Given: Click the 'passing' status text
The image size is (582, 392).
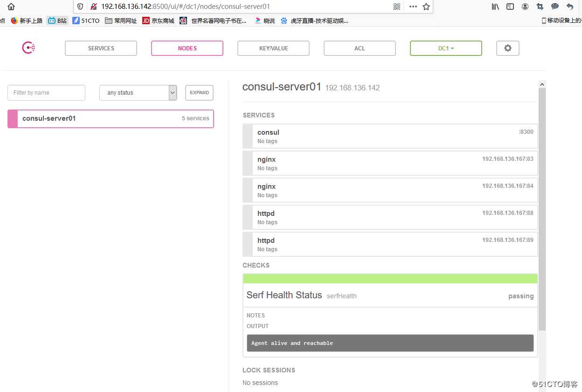Looking at the screenshot, I should pyautogui.click(x=521, y=296).
